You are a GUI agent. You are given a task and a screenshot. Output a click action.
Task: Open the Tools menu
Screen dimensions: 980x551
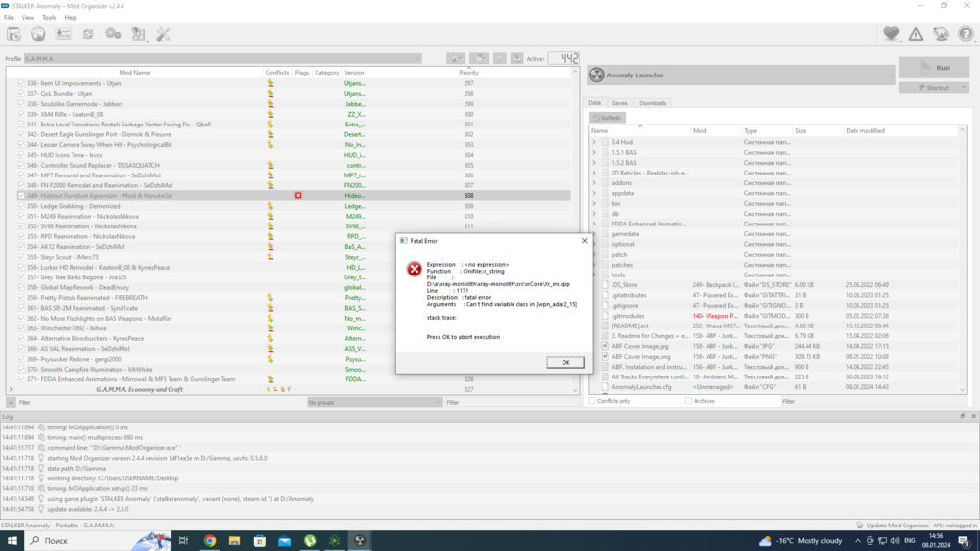pos(49,18)
